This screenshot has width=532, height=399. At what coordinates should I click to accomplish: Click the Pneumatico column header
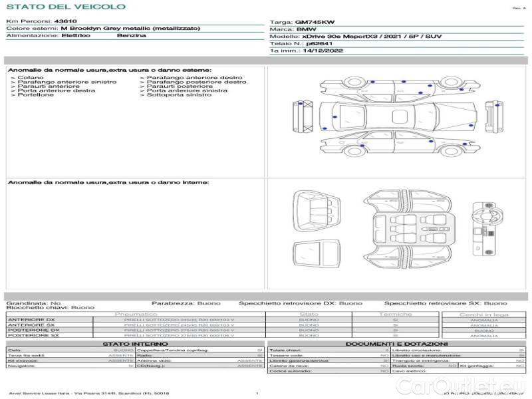(x=136, y=314)
